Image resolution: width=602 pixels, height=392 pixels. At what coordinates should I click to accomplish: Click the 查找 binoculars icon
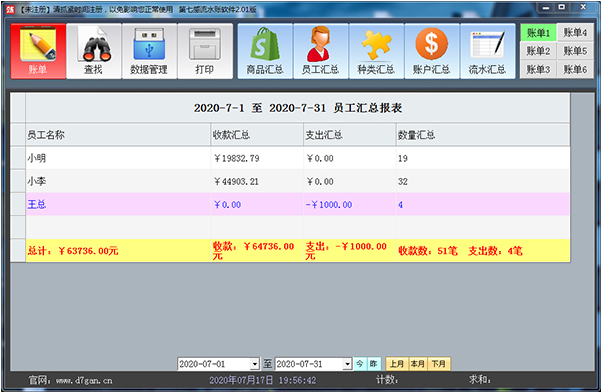[x=94, y=51]
